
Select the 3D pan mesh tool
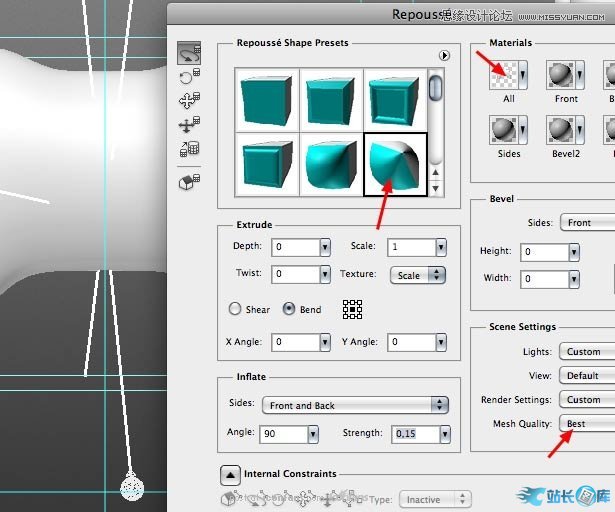[x=188, y=101]
